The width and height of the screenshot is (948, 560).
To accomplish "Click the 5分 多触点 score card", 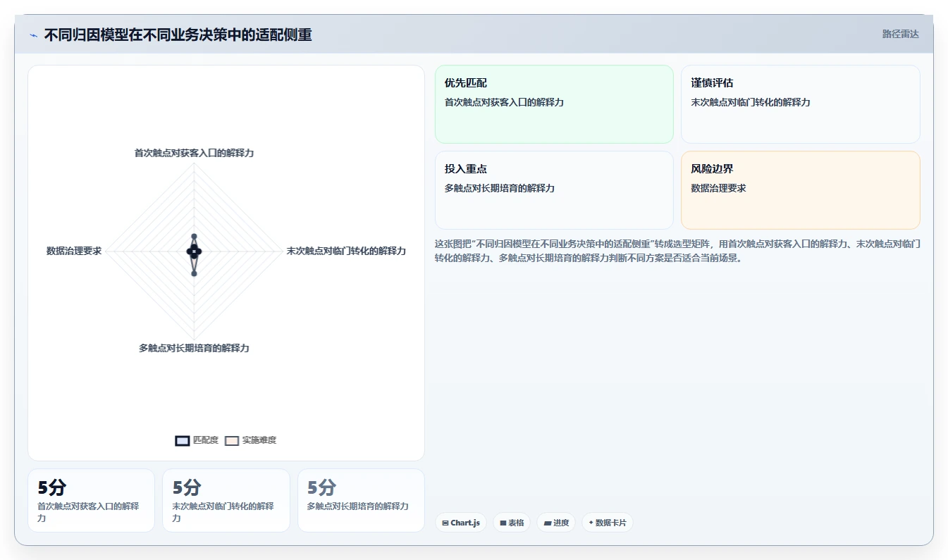I will (361, 500).
